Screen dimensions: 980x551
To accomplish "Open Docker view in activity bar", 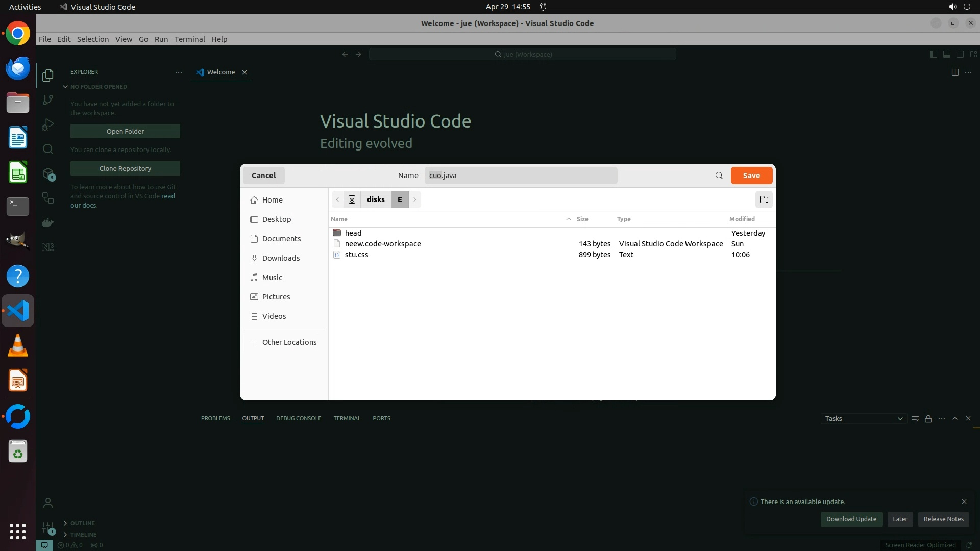I will [48, 222].
